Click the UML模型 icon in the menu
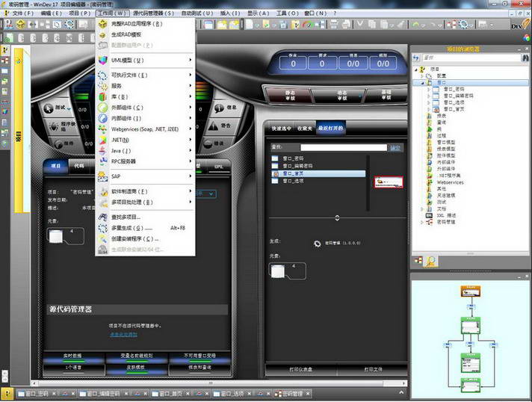Viewport: 532px width, 402px height. coord(102,60)
